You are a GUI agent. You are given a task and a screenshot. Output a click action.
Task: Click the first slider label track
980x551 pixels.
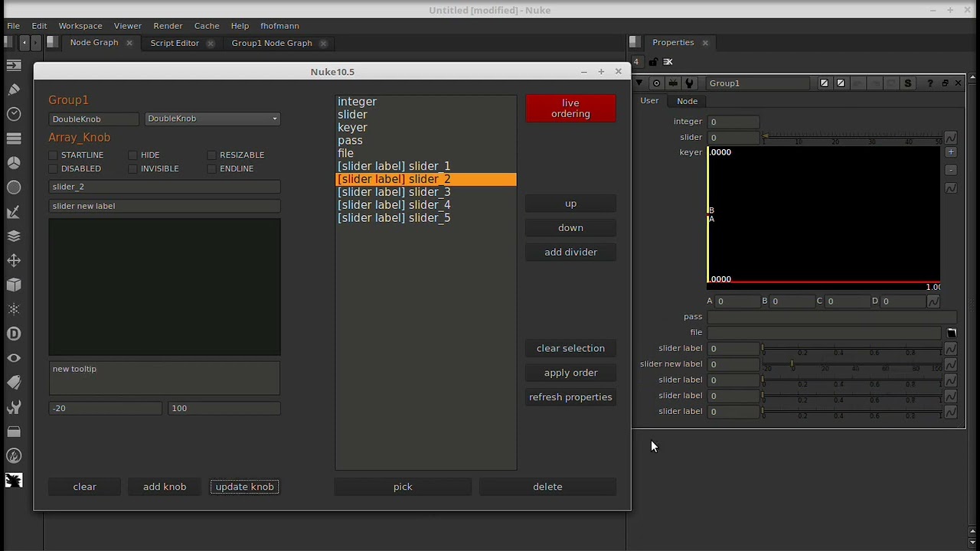click(851, 348)
